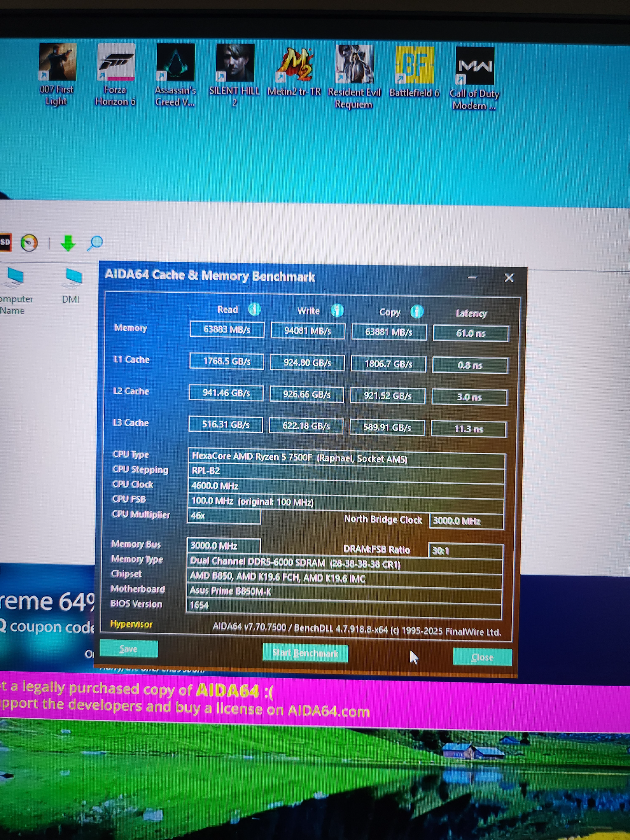The height and width of the screenshot is (840, 630).
Task: Click the L2 Cache latency 3.0 ns
Action: [x=469, y=397]
